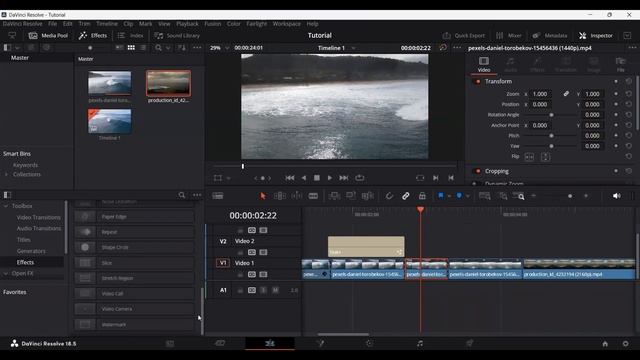Activate the Trim Edit Mode tool
The height and width of the screenshot is (360, 640).
click(x=280, y=196)
